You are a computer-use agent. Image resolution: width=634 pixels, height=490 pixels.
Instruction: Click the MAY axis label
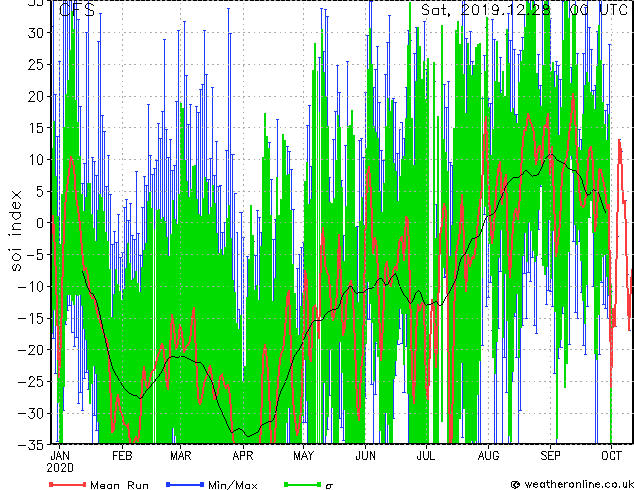303,456
